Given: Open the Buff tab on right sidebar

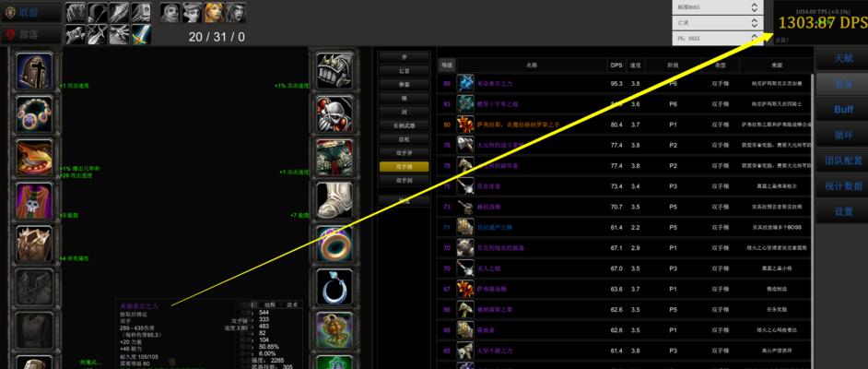Looking at the screenshot, I should click(x=843, y=110).
